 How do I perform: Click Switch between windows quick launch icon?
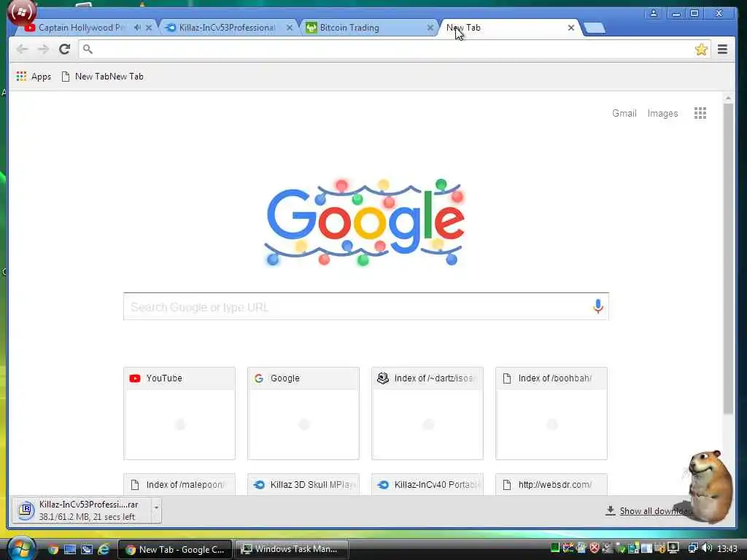[x=87, y=550]
